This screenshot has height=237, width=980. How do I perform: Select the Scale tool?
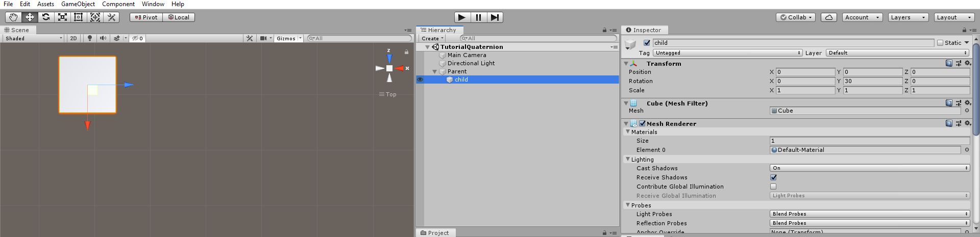tap(62, 17)
